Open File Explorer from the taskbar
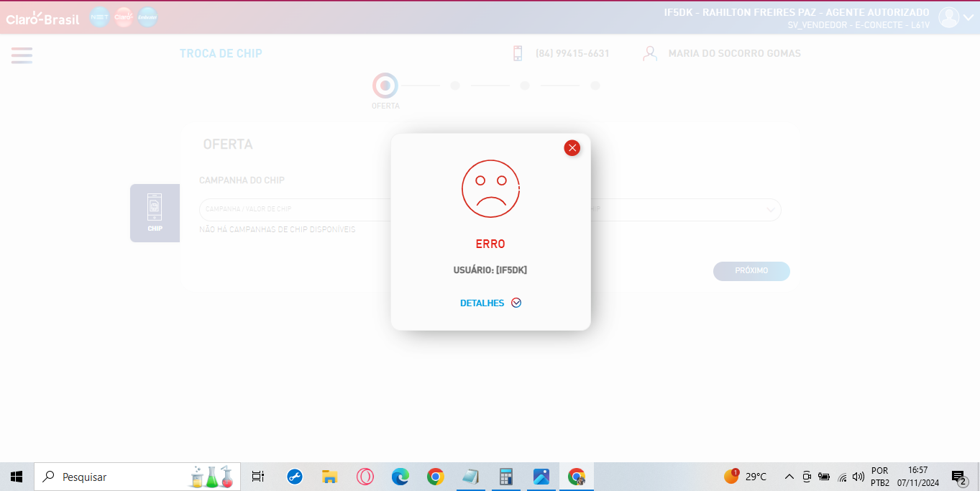Screen dimensions: 980x491 (329, 477)
